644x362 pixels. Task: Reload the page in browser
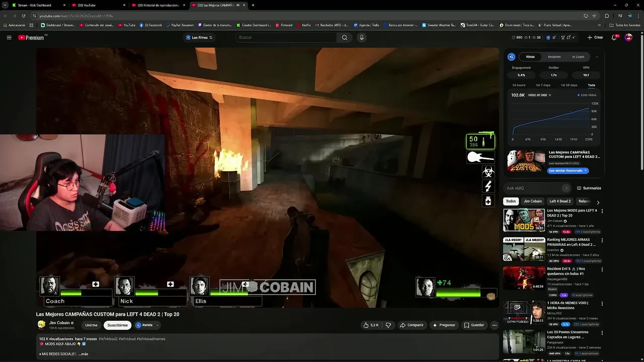[x=24, y=16]
